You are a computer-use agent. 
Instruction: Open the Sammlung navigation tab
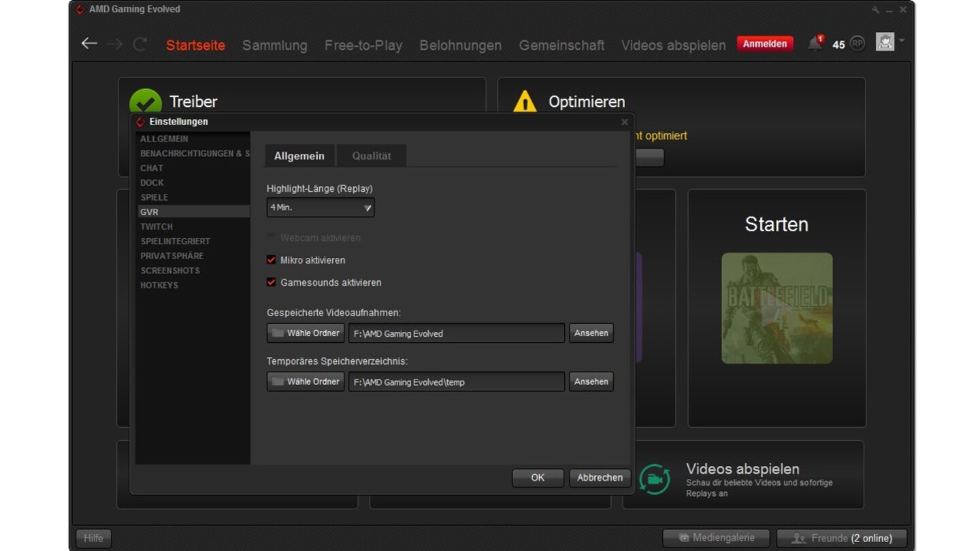click(x=274, y=46)
